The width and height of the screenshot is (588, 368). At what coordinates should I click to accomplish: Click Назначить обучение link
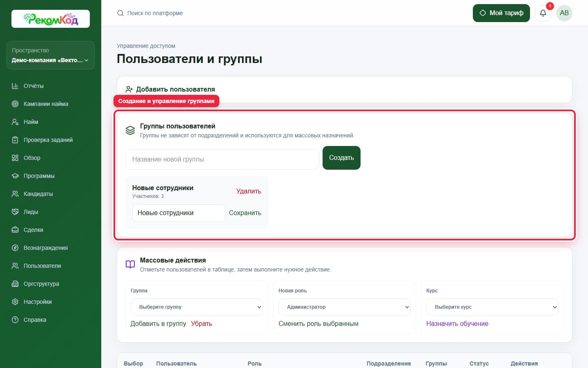[457, 323]
